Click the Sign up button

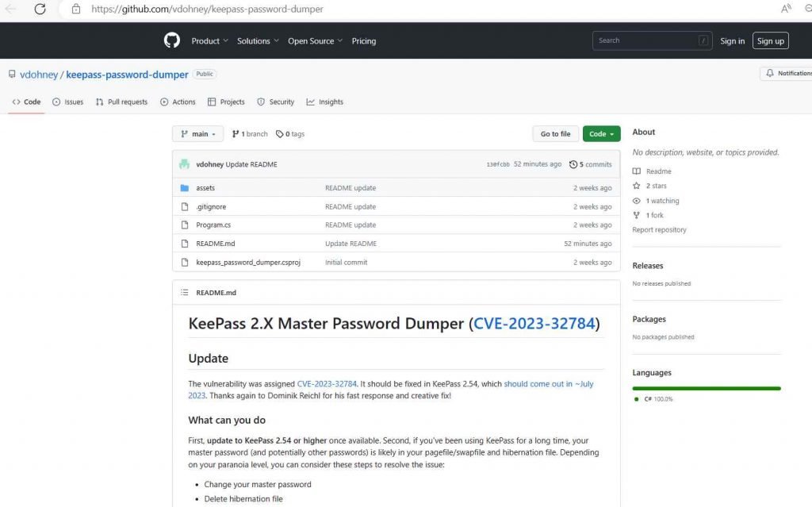click(x=770, y=41)
